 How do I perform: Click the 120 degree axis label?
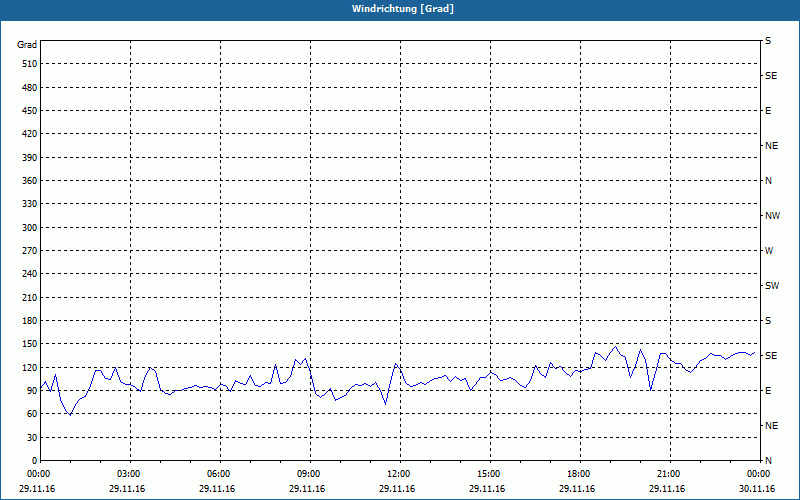click(30, 367)
